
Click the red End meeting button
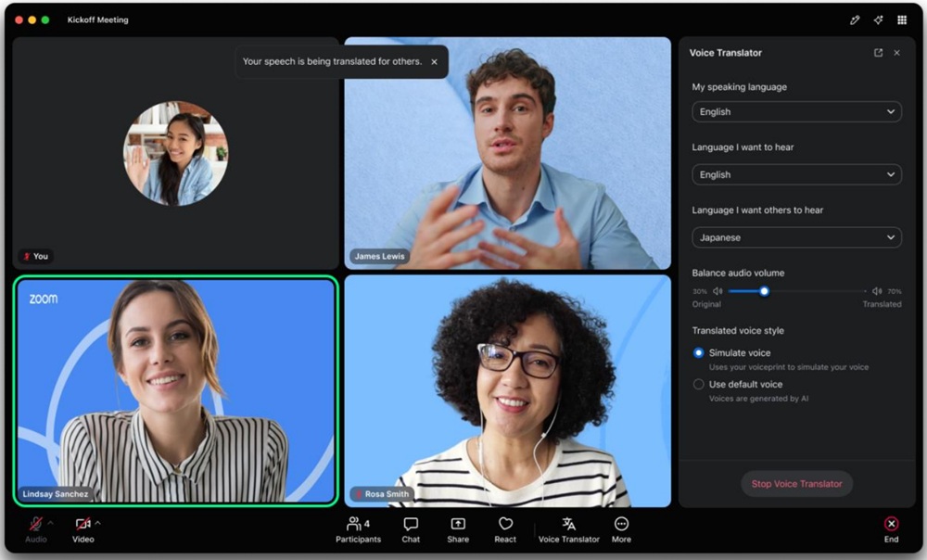pos(892,529)
